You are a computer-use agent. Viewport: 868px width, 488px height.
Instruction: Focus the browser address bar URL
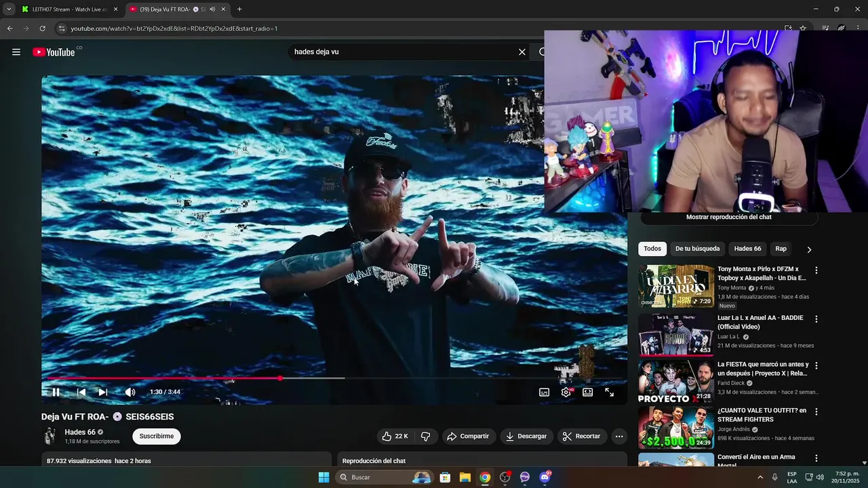tap(174, 28)
